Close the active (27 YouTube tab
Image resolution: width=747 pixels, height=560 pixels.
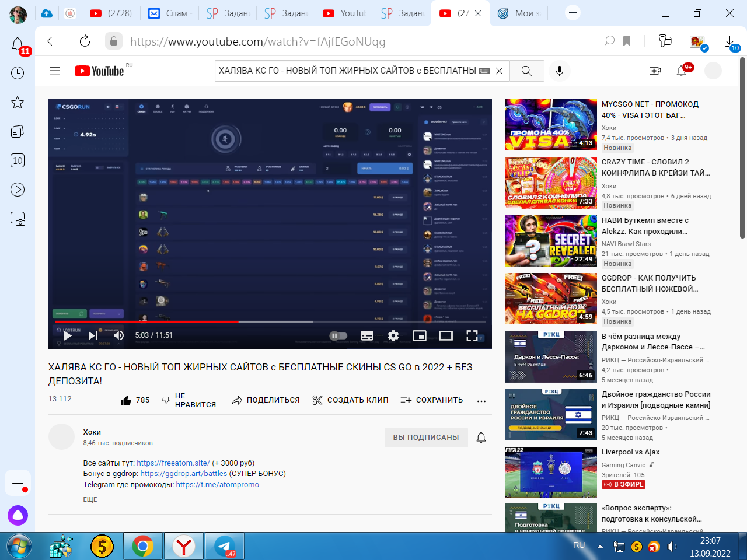pos(478,13)
